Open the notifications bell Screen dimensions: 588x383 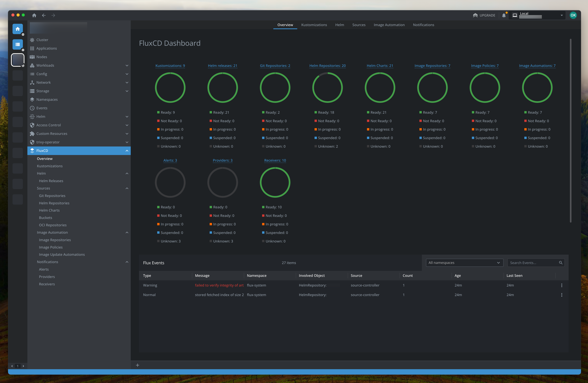(504, 15)
